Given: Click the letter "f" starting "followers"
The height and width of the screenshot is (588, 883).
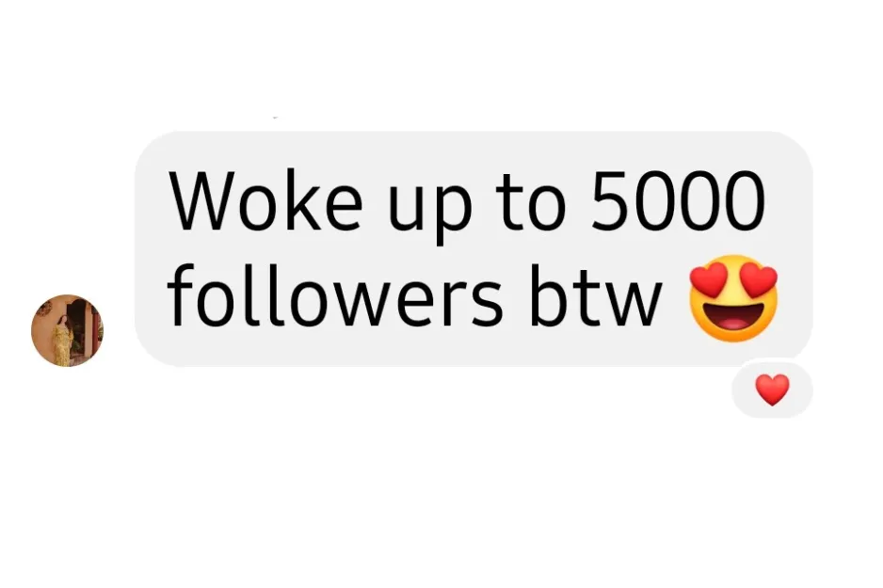Looking at the screenshot, I should point(179,294).
